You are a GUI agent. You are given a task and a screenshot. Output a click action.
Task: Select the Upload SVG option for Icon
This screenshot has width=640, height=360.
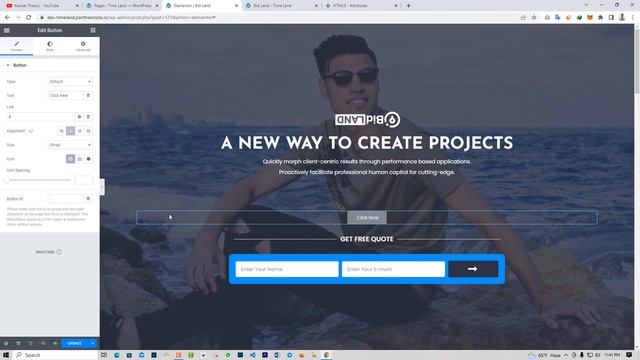tap(80, 159)
